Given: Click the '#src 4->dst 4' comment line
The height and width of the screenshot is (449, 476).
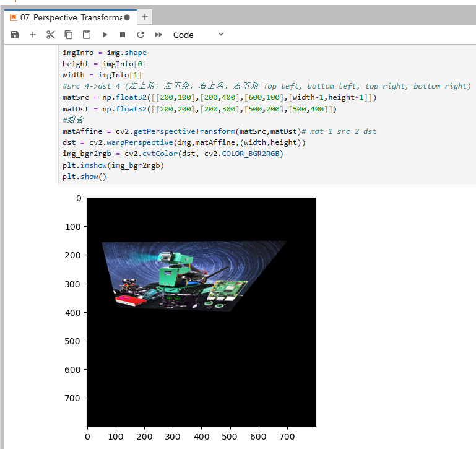Looking at the screenshot, I should pyautogui.click(x=267, y=86).
